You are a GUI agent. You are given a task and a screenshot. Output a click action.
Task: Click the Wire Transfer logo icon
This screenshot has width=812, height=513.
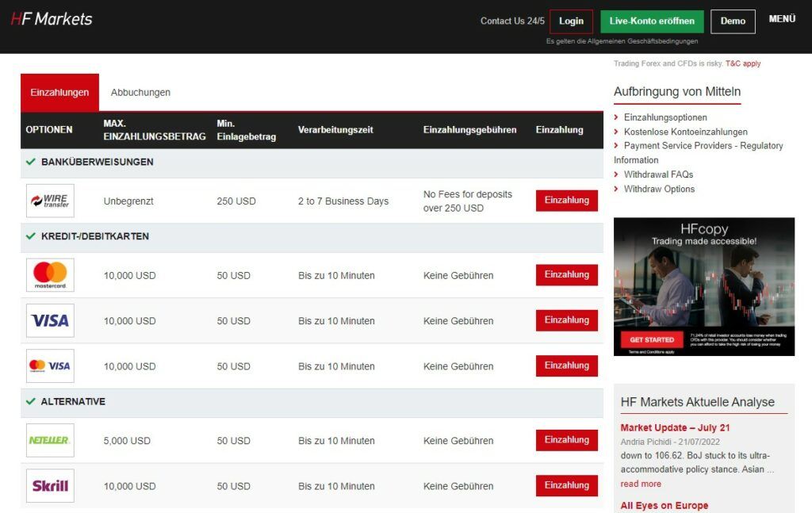point(50,201)
